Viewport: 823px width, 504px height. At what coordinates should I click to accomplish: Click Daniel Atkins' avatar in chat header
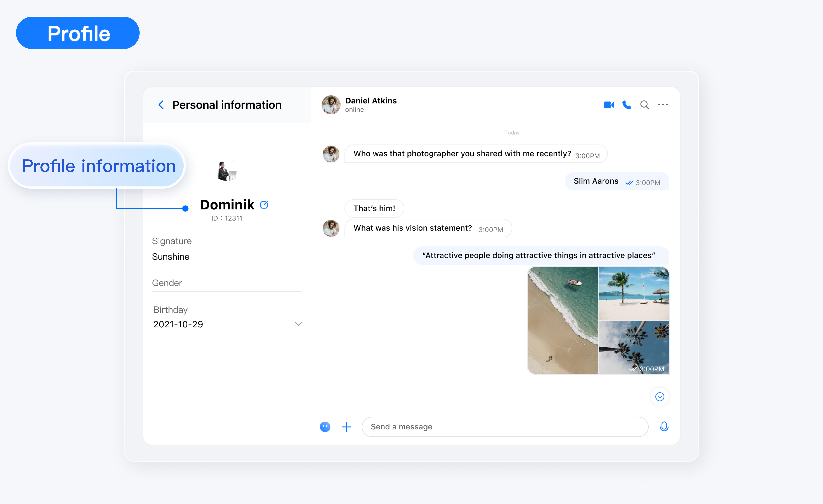[x=331, y=105]
